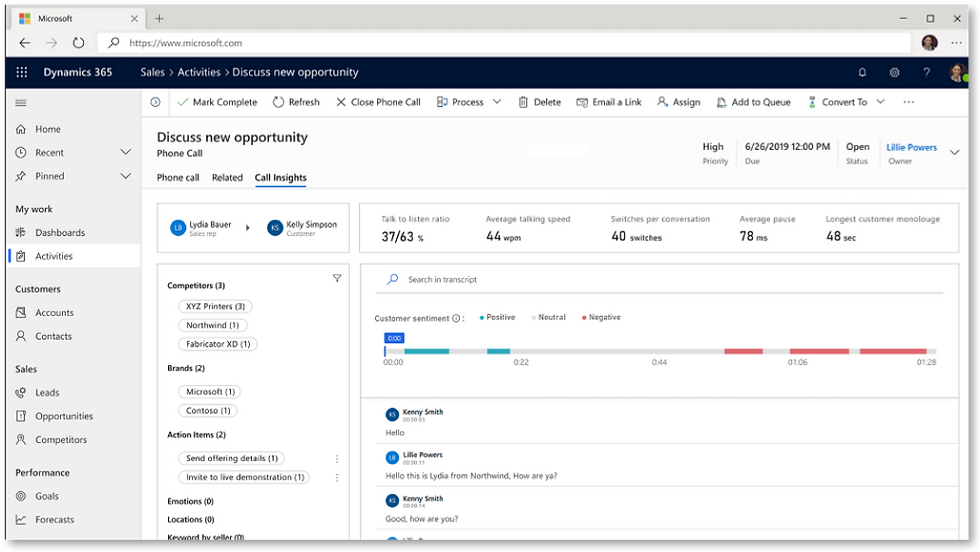This screenshot has width=980, height=552.
Task: Click the transcript search magnifier icon
Action: pos(392,279)
